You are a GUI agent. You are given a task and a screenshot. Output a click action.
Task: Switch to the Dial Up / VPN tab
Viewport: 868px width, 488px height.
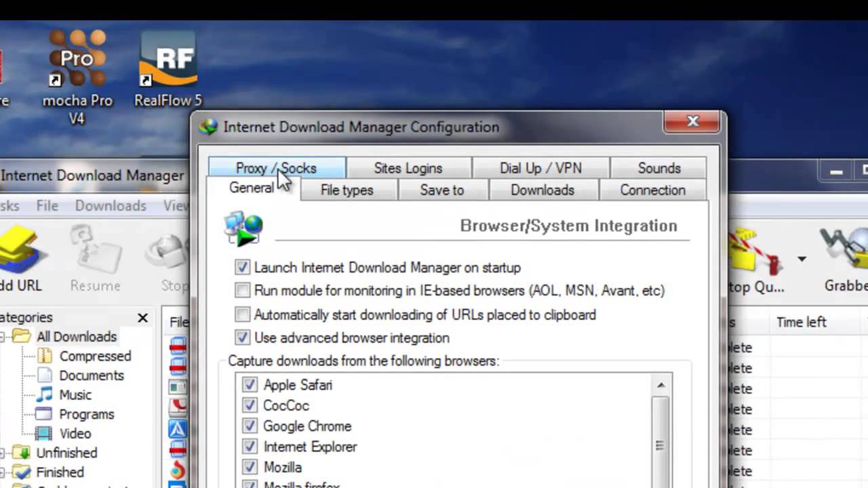pos(540,168)
